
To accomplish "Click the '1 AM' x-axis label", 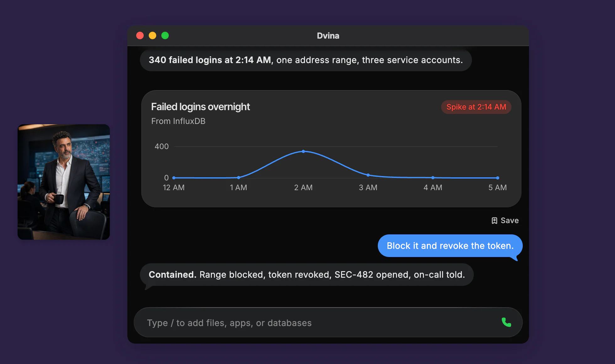I will [238, 188].
